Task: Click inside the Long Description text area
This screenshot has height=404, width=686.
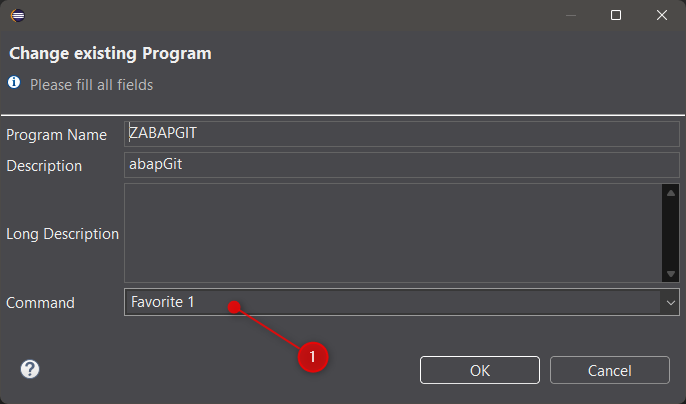Action: point(393,233)
